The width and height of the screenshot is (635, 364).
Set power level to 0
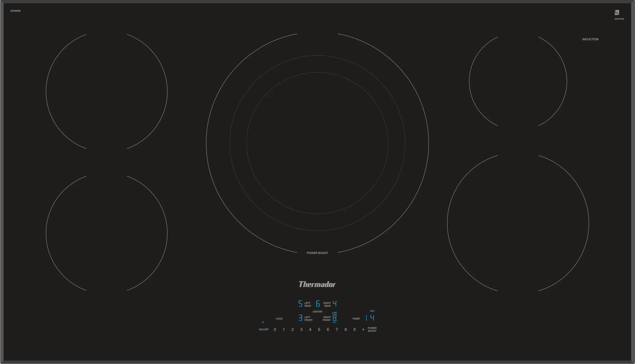click(275, 330)
